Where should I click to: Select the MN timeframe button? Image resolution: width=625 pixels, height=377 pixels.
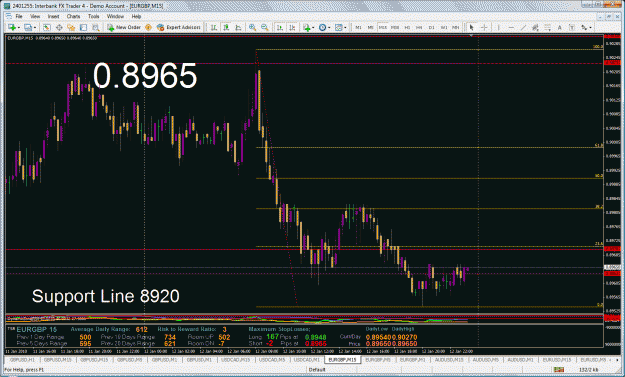click(x=456, y=27)
